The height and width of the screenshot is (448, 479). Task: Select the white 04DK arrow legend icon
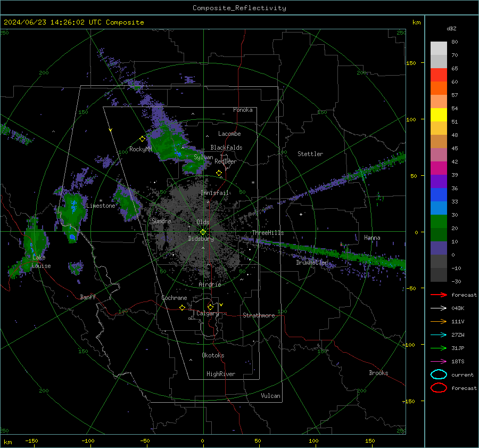pyautogui.click(x=439, y=308)
